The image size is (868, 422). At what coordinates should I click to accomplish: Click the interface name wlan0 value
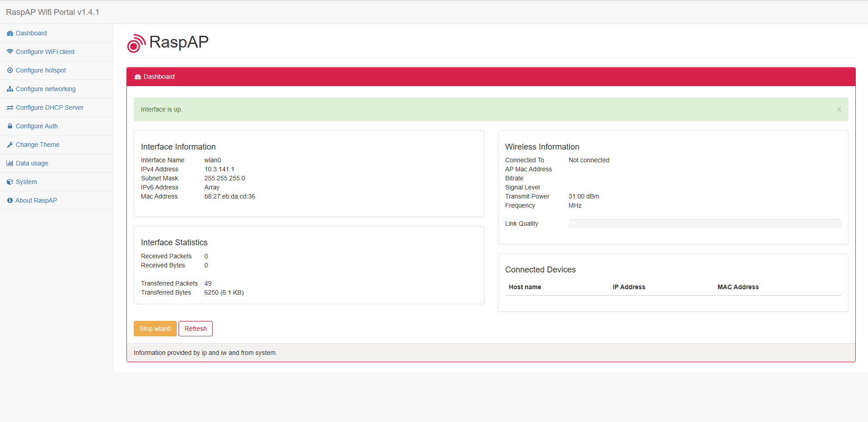(213, 160)
